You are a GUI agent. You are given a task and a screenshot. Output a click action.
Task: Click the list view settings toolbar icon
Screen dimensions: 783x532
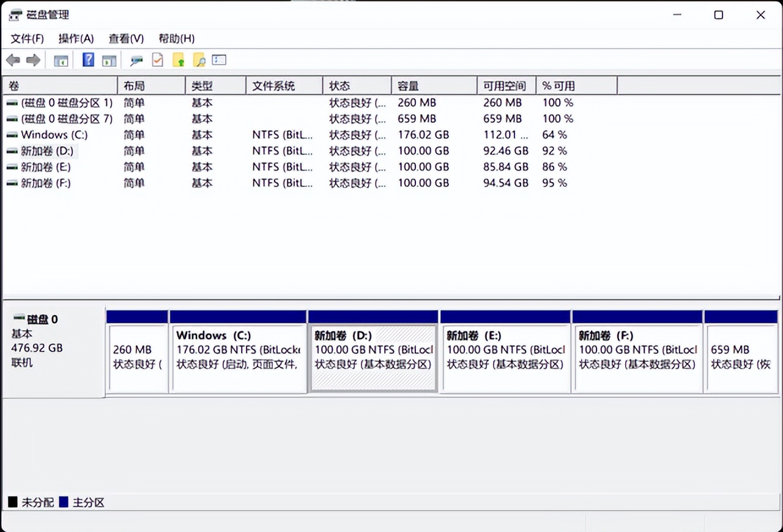219,60
